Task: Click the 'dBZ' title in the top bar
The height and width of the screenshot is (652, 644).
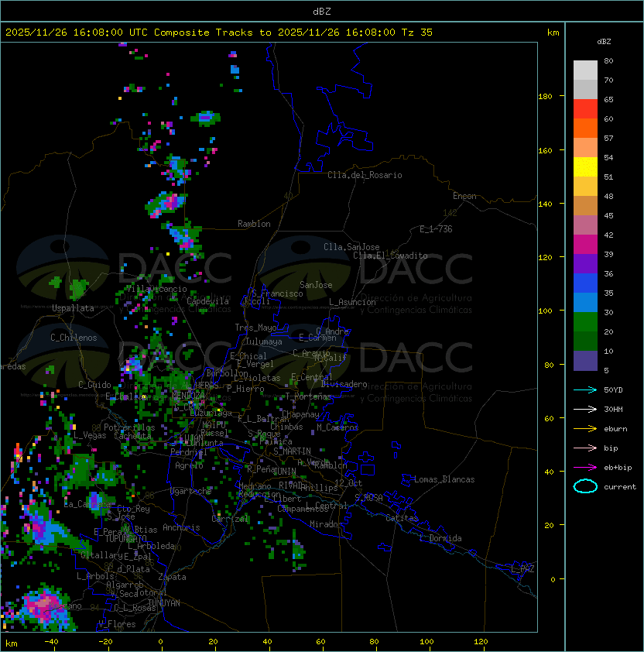Action: point(322,11)
